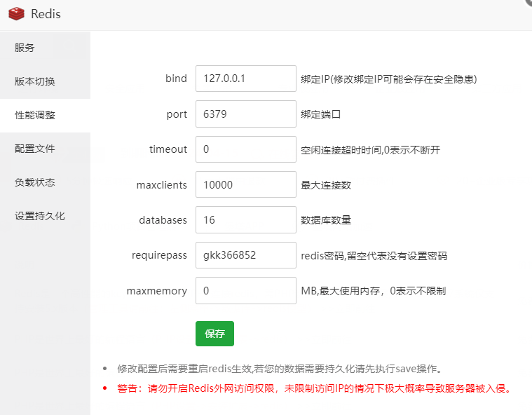
Task: Click the timeout input field
Action: tap(245, 149)
